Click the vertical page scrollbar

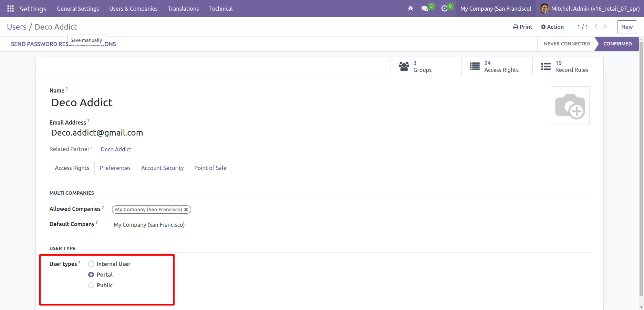click(641, 169)
